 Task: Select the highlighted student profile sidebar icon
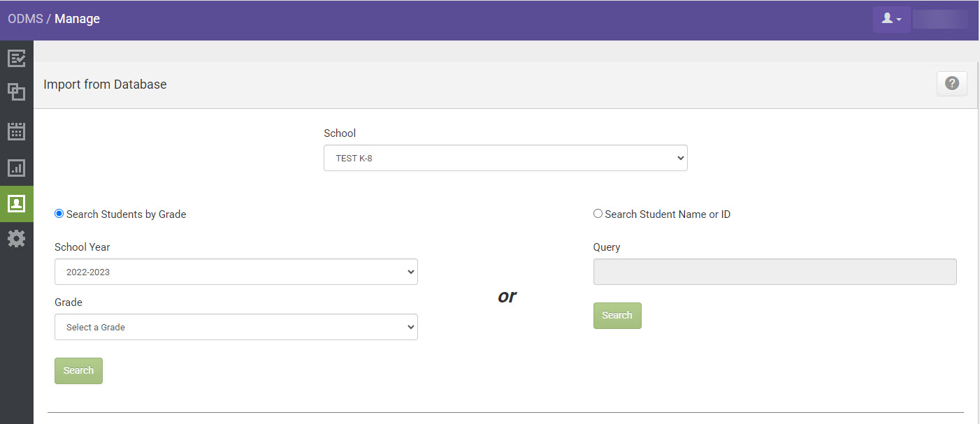click(x=17, y=204)
